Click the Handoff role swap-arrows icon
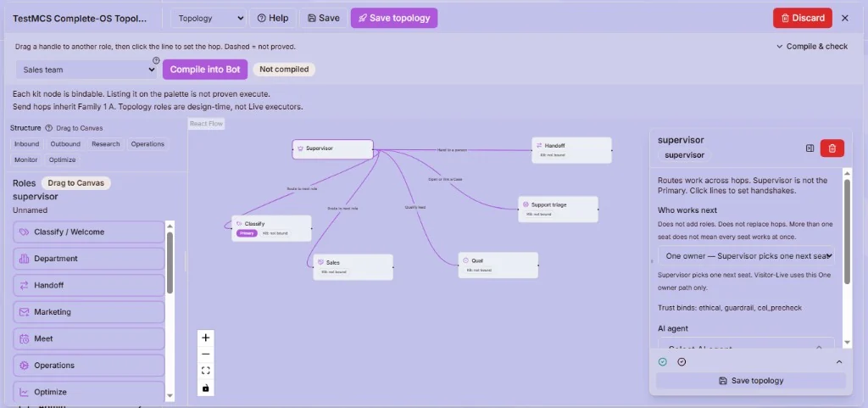The image size is (868, 408). [24, 285]
